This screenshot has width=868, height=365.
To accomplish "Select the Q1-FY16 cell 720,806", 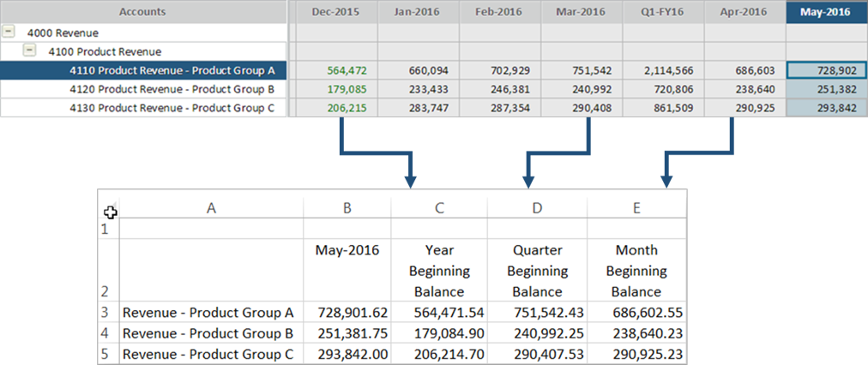I will [663, 89].
